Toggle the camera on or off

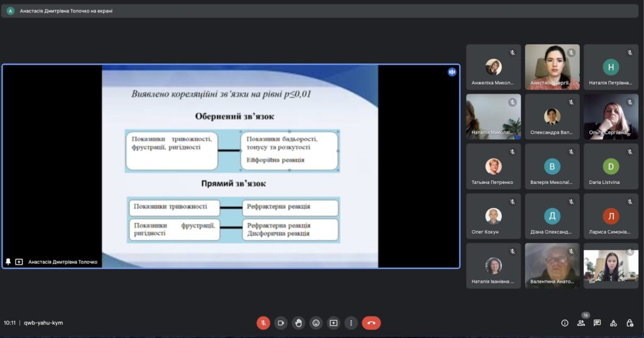point(280,323)
